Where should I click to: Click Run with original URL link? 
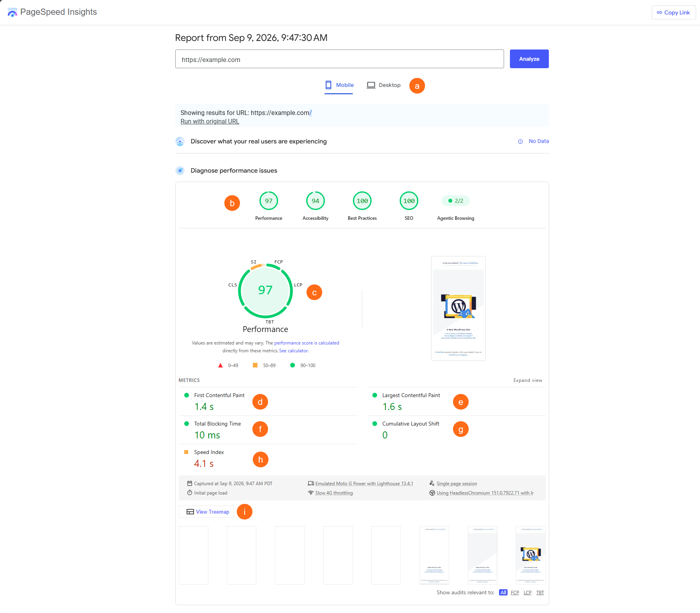(210, 121)
